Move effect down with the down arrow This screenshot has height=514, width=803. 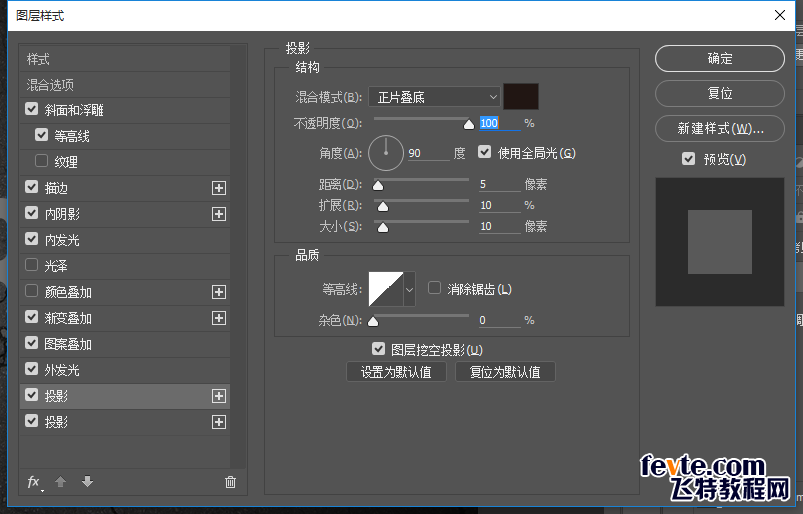[88, 481]
